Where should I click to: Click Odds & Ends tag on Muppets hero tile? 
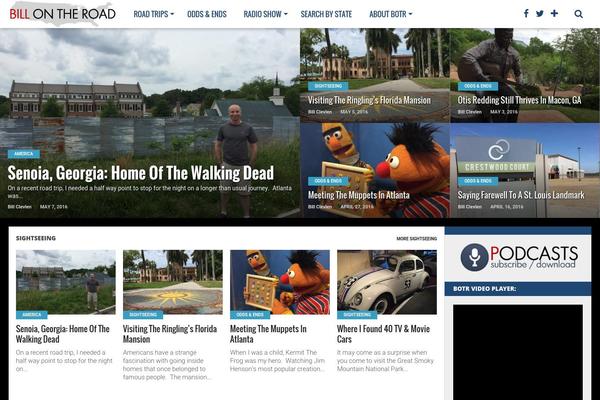tap(328, 181)
